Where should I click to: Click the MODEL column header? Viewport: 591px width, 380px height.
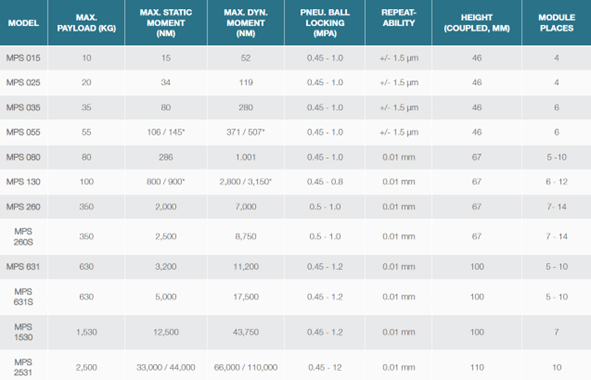(x=23, y=23)
